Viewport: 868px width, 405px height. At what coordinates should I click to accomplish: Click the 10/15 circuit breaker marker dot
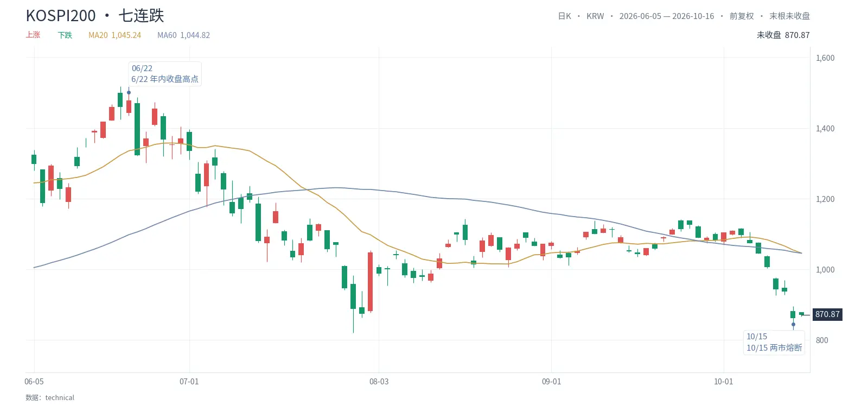click(793, 325)
